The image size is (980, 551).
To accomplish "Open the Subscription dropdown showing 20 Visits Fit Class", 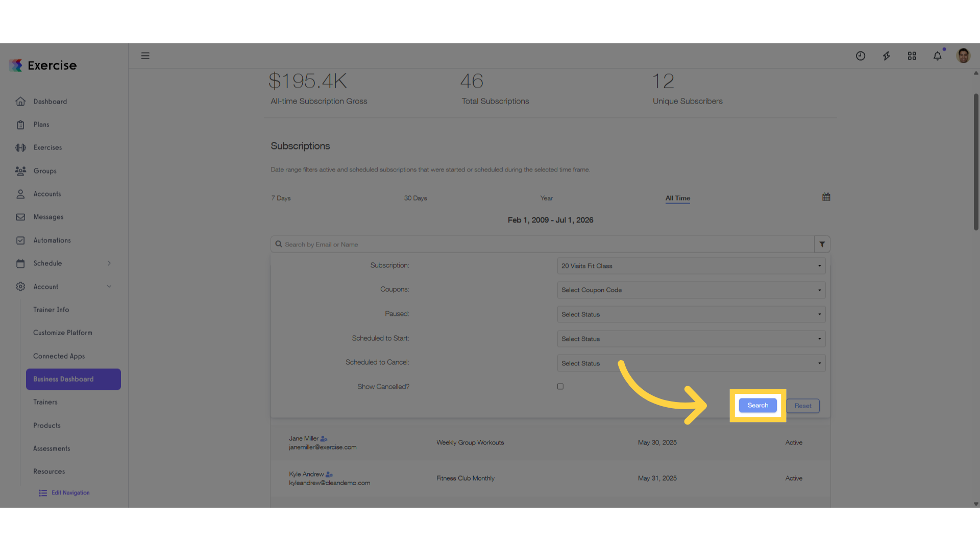I will point(691,266).
